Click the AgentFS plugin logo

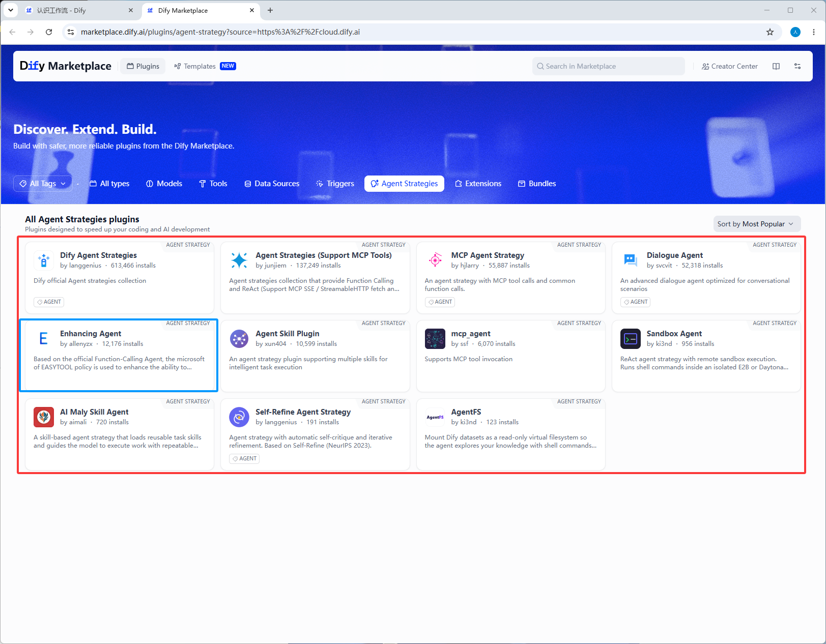tap(435, 417)
